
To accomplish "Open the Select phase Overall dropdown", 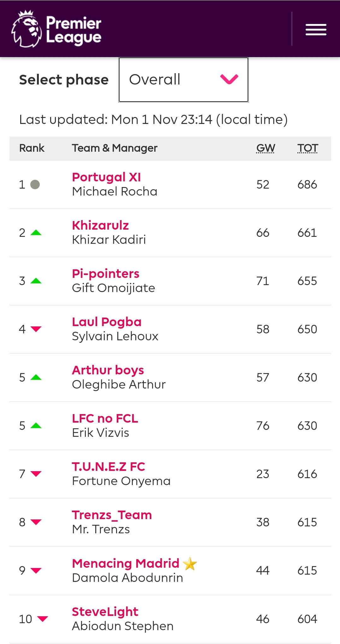I will pos(184,79).
